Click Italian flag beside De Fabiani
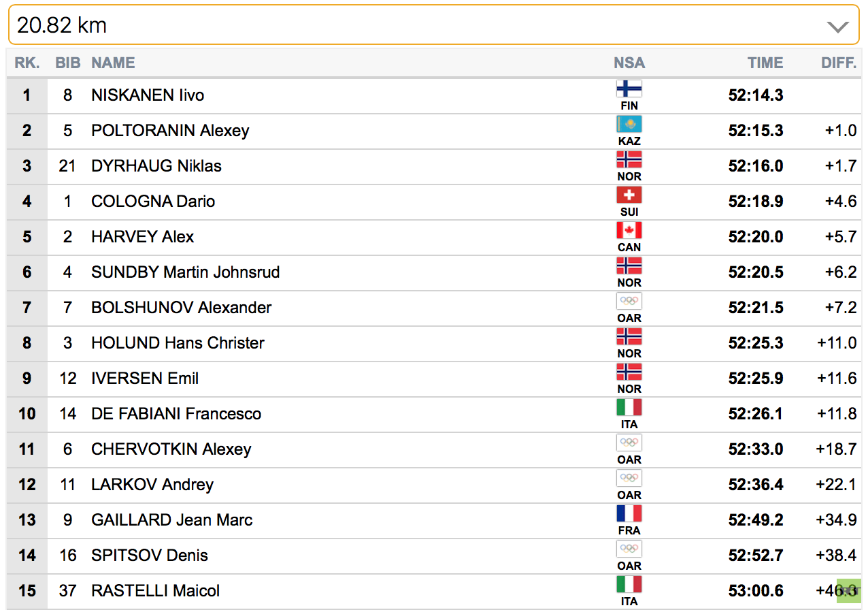The image size is (868, 610). click(629, 408)
